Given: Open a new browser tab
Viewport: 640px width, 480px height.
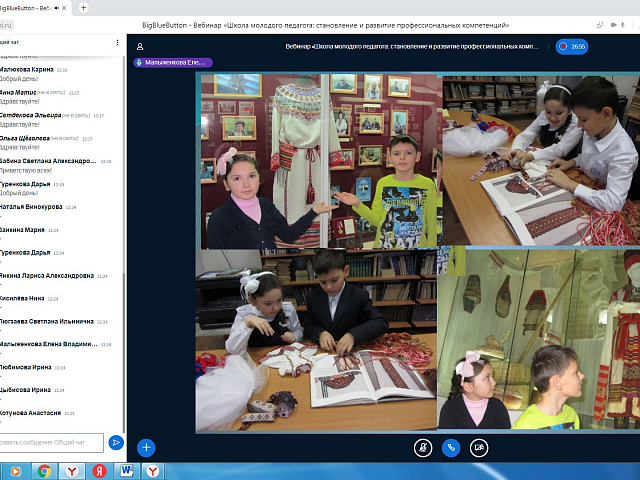Looking at the screenshot, I should (83, 8).
